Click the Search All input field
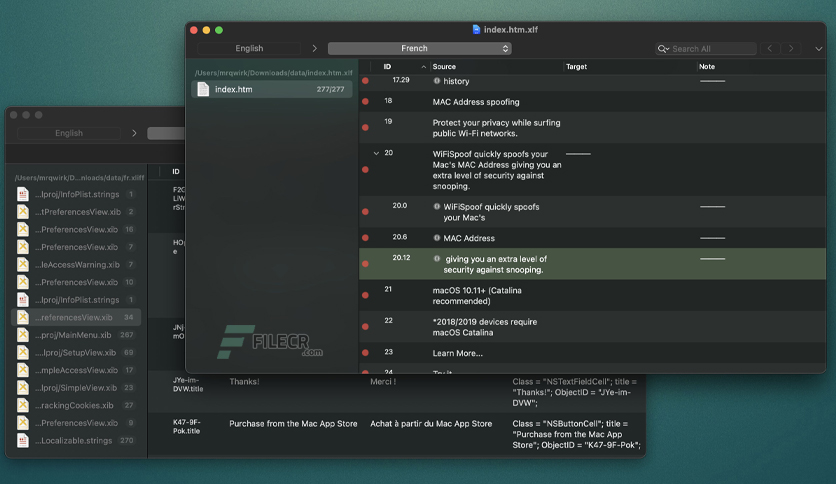Viewport: 836px width, 484px height. [705, 49]
